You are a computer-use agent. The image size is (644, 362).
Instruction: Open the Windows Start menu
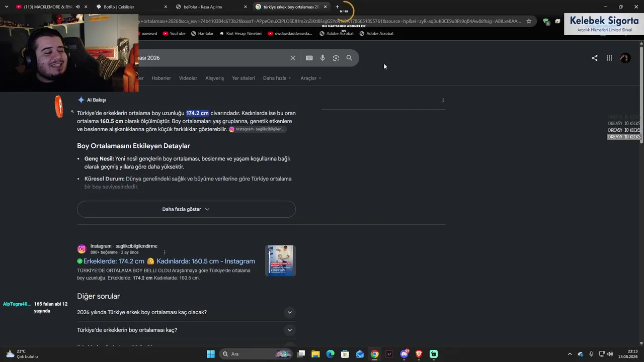tap(211, 354)
